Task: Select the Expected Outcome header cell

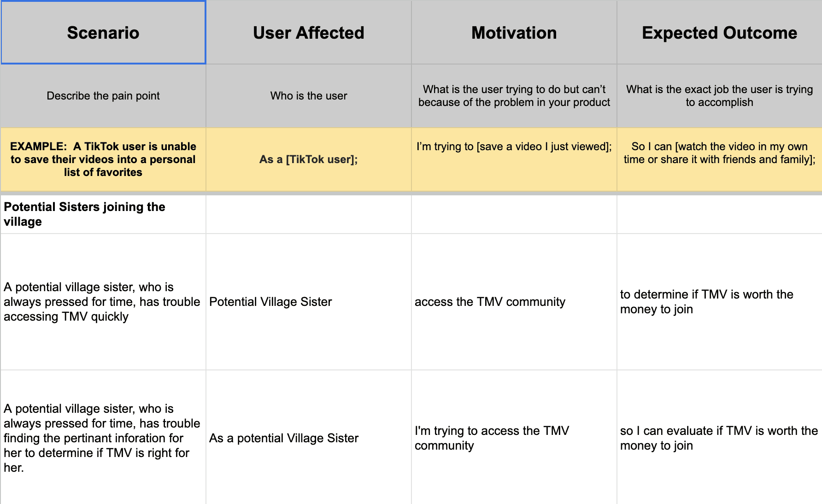Action: click(x=720, y=32)
